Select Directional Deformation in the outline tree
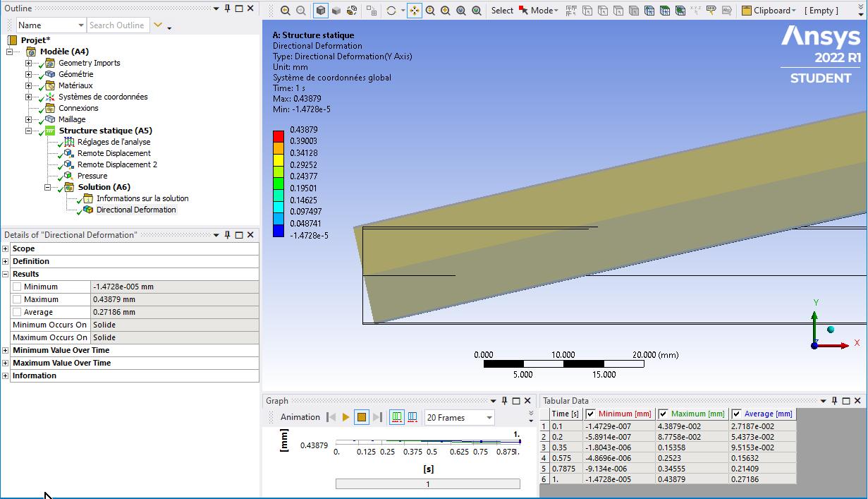Viewport: 868px width, 499px height. [135, 210]
